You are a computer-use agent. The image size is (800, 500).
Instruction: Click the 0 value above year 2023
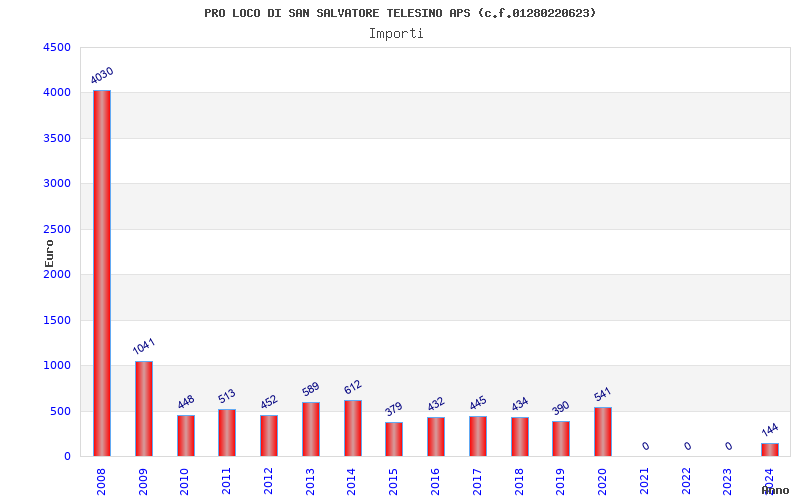729,446
